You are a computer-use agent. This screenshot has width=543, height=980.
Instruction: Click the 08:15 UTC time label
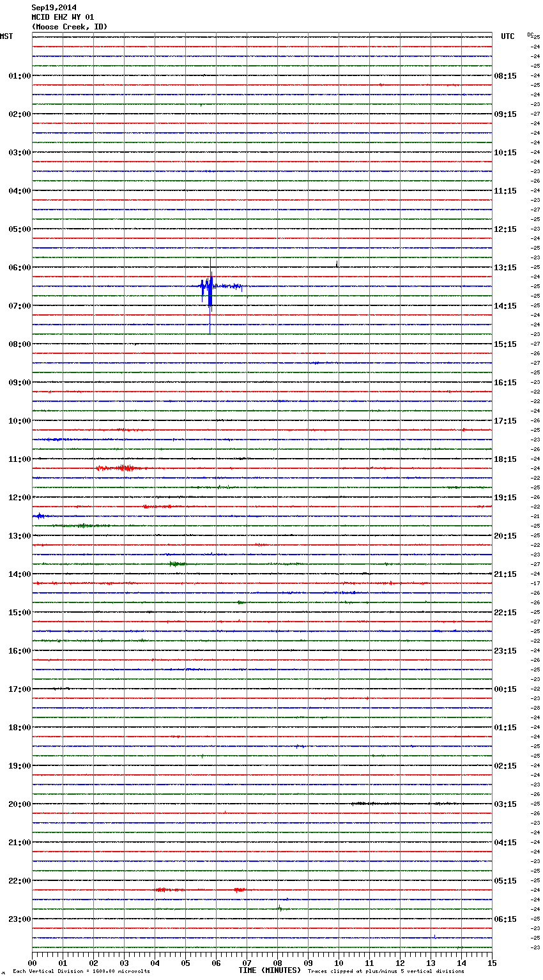[505, 76]
